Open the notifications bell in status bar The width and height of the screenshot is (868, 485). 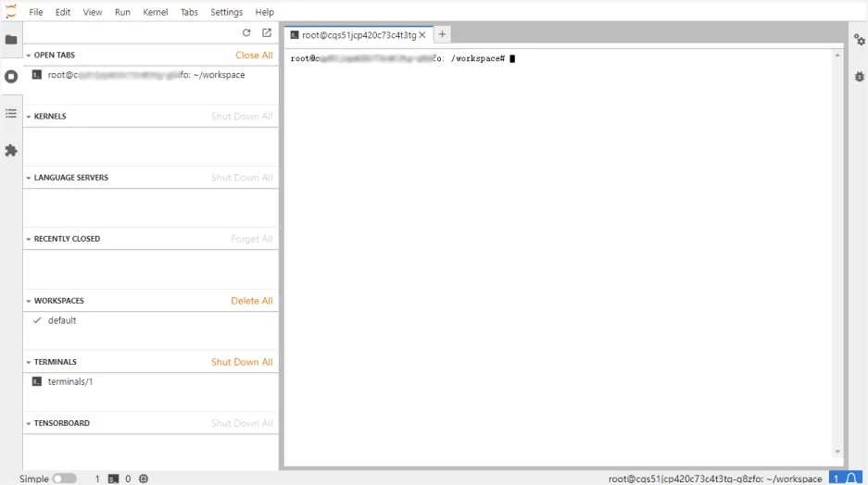[851, 479]
